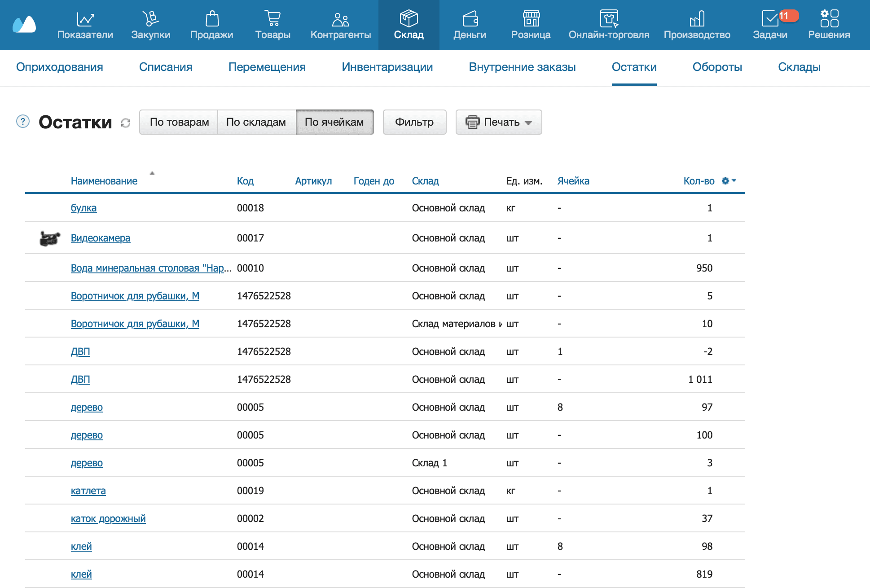This screenshot has width=870, height=588.
Task: Switch to the Обороты tab
Action: point(717,67)
